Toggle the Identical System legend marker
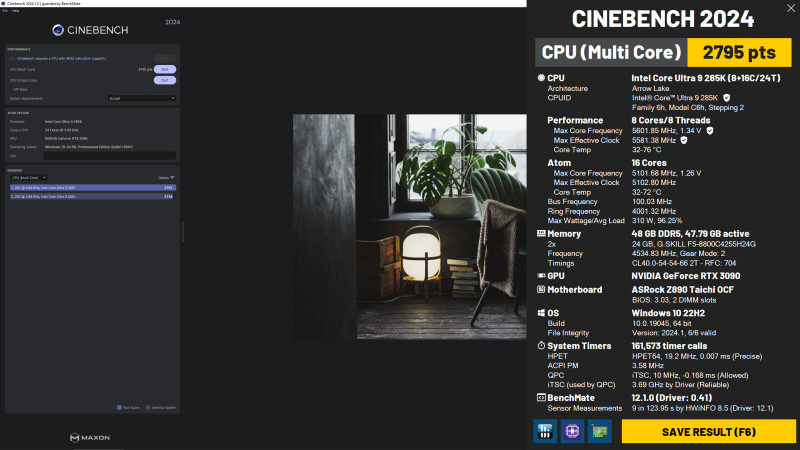800x450 pixels. (x=148, y=408)
